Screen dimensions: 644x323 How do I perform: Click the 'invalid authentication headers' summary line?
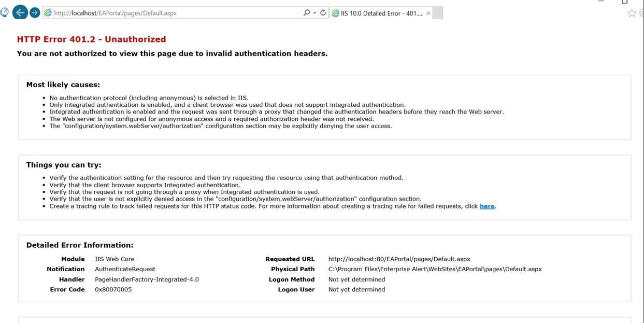pos(172,53)
